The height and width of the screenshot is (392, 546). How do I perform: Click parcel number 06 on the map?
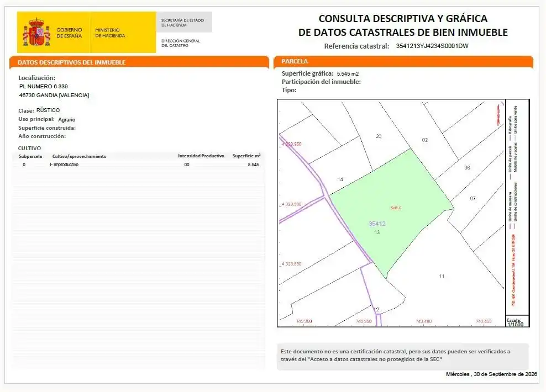click(467, 168)
